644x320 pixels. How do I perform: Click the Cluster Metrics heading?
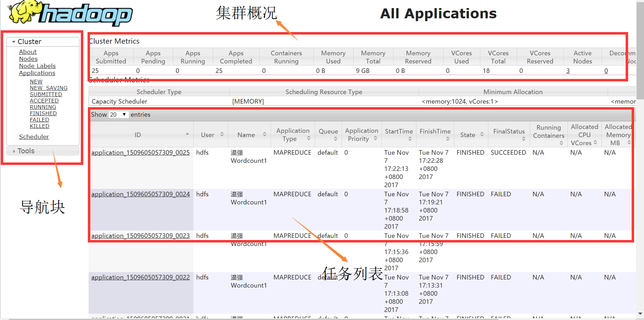point(114,41)
